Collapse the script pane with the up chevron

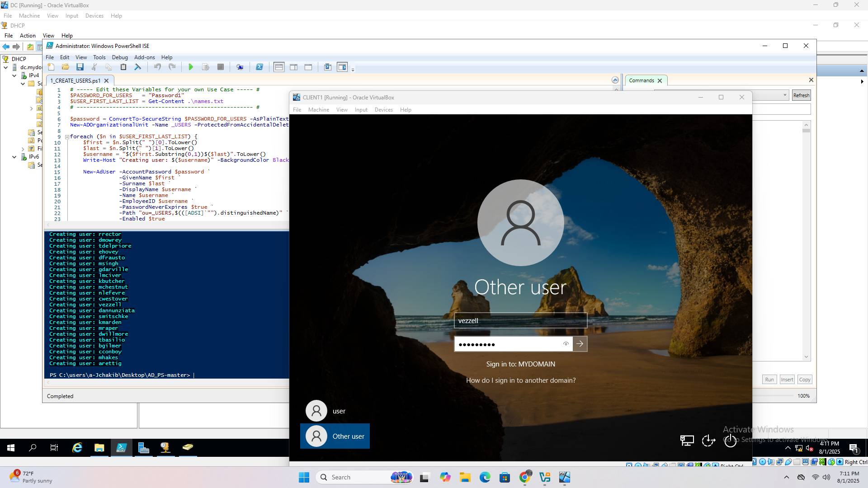[615, 80]
